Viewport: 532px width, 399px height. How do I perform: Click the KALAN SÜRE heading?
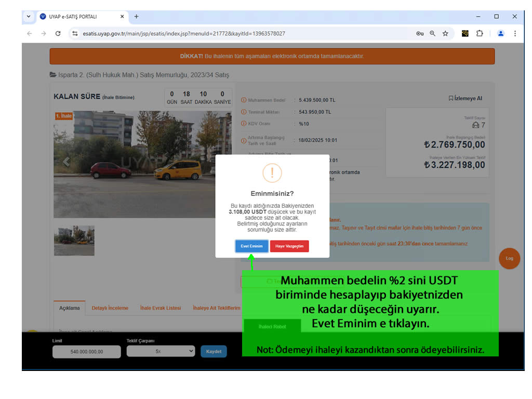coord(77,96)
